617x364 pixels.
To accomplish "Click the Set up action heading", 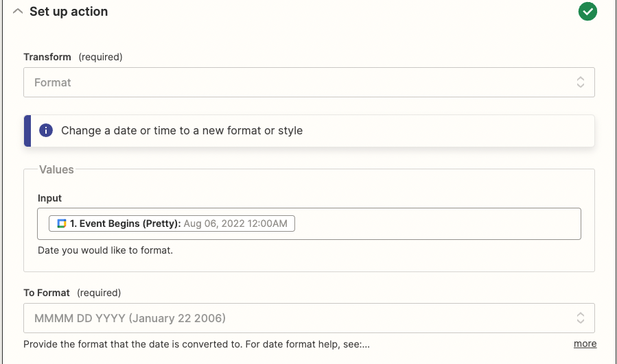I will [69, 12].
